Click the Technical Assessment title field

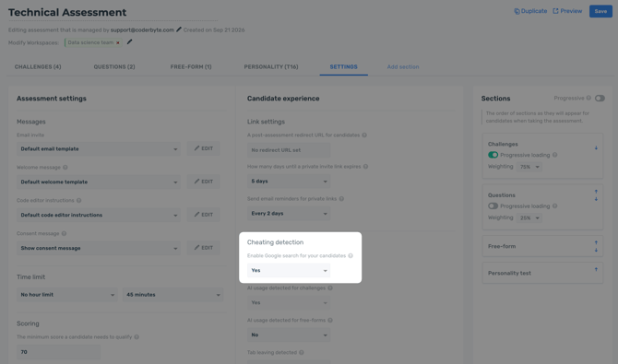point(113,13)
